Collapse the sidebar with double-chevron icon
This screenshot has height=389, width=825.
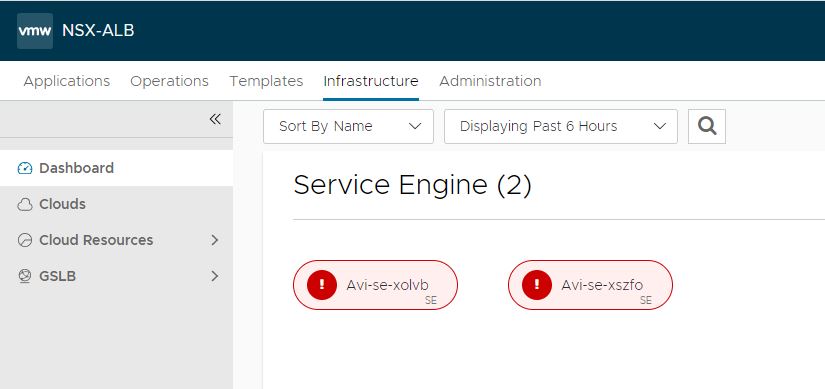pyautogui.click(x=215, y=119)
